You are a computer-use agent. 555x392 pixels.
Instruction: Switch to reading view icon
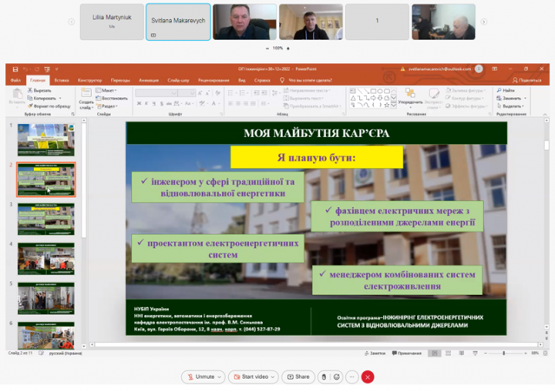coord(461,353)
